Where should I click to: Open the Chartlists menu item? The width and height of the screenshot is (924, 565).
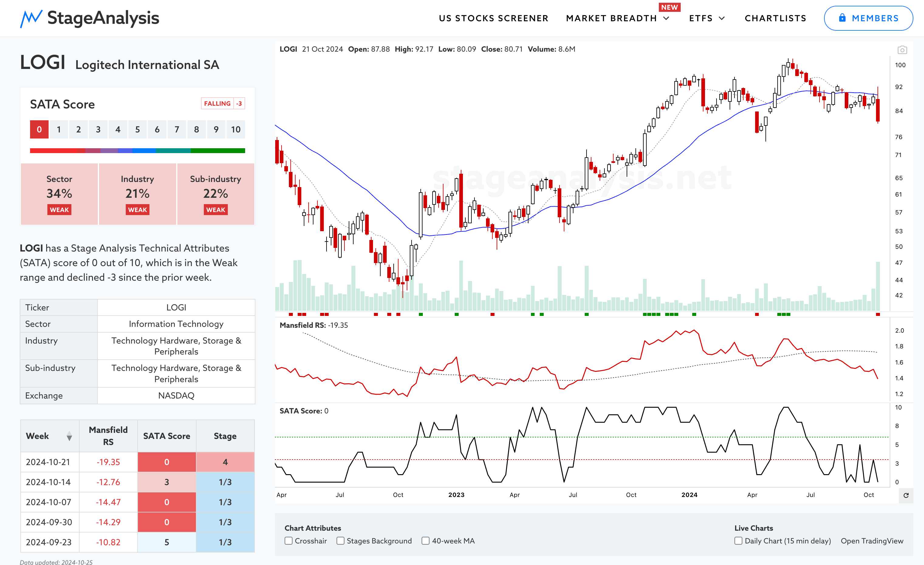775,18
